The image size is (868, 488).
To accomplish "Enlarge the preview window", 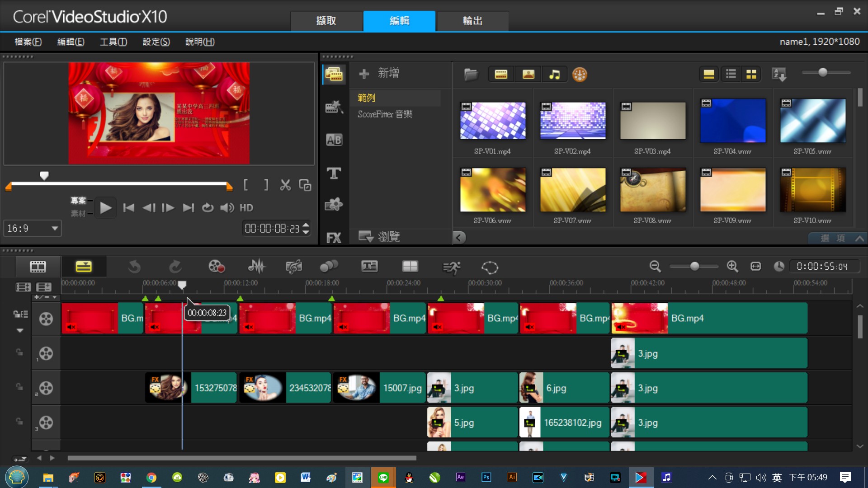I will 305,185.
